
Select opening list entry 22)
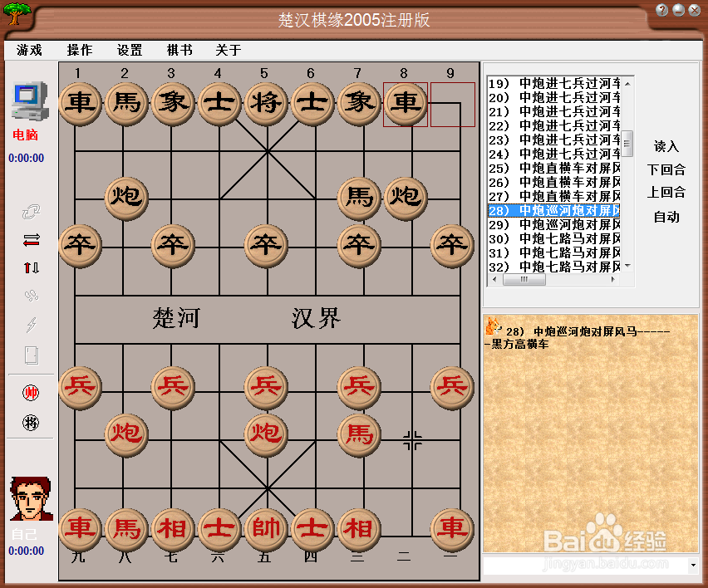pos(554,126)
